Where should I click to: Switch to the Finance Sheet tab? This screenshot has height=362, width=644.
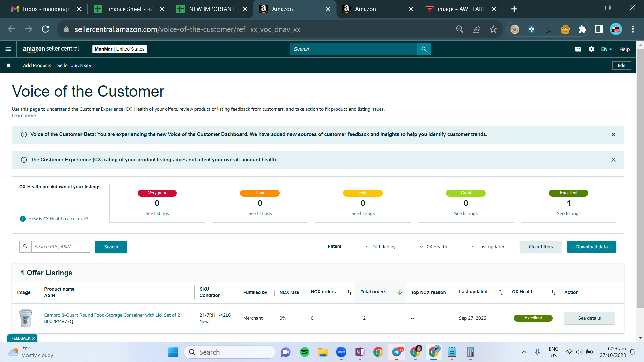tap(129, 9)
